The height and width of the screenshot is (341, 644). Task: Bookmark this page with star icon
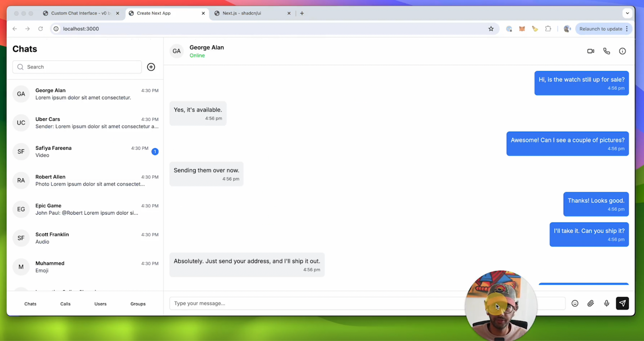click(x=491, y=29)
